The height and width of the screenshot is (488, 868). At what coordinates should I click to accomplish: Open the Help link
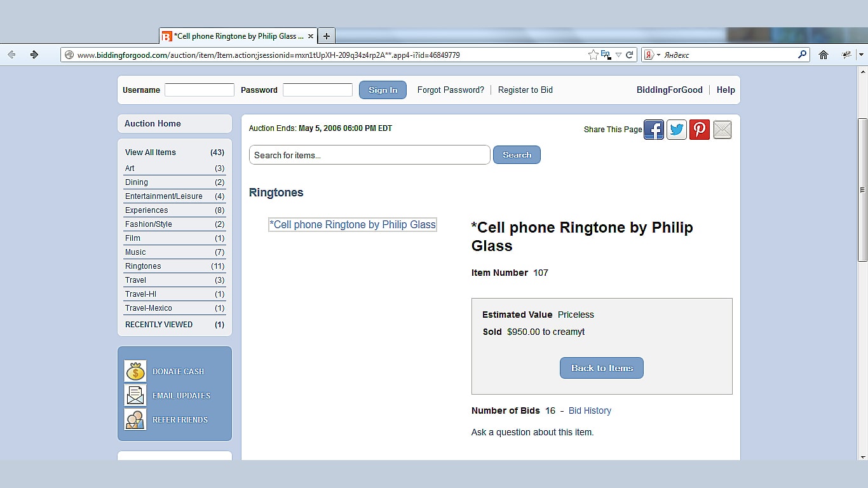point(726,90)
